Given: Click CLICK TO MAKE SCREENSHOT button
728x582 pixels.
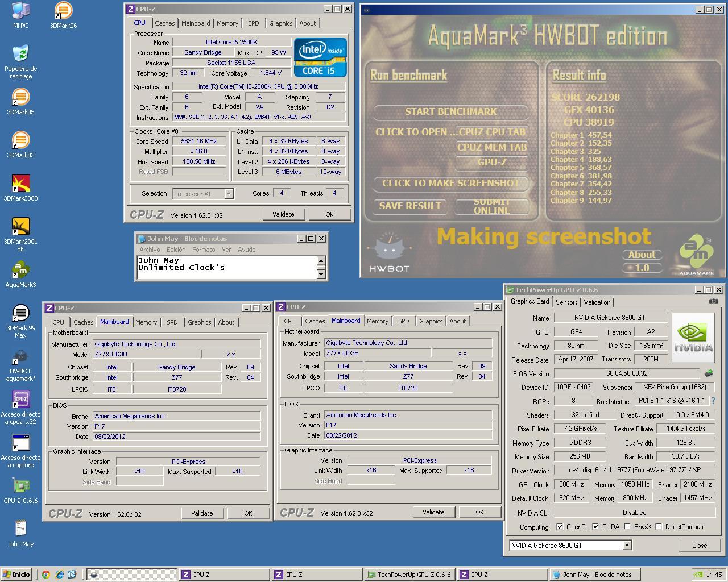Looking at the screenshot, I should tap(451, 183).
